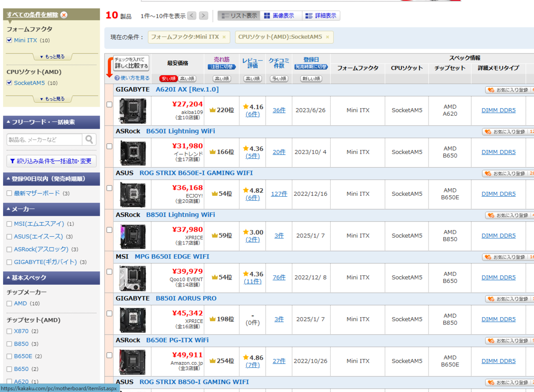Collapse the フリーワード・一括検索 section

(52, 122)
